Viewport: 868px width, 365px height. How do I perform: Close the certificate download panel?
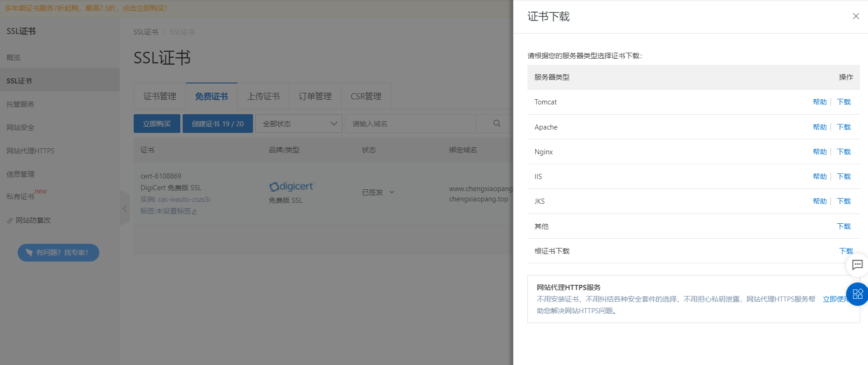click(x=856, y=16)
